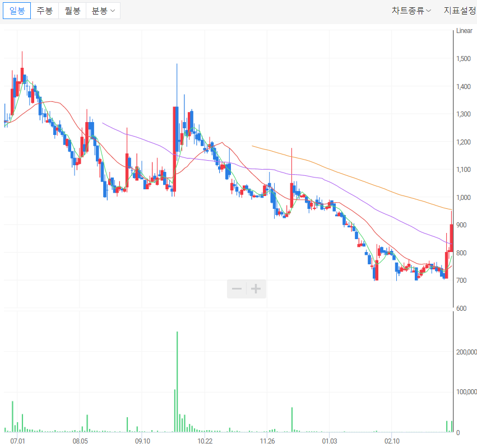This screenshot has height=448, width=477.
Task: Click the 1,400 price axis label
Action: click(464, 87)
